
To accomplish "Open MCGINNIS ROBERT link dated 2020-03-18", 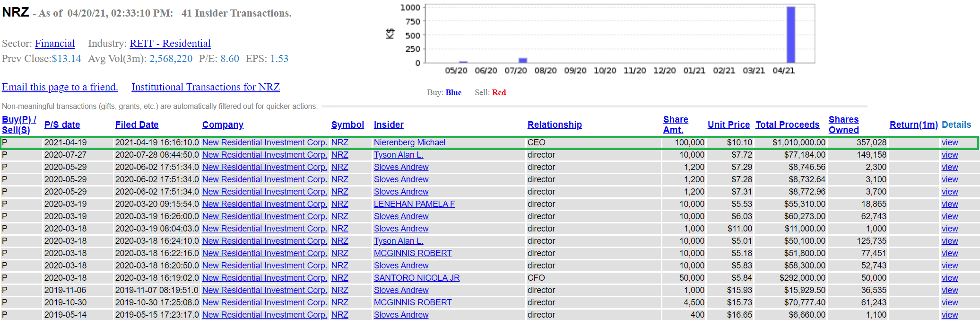I will [x=413, y=253].
